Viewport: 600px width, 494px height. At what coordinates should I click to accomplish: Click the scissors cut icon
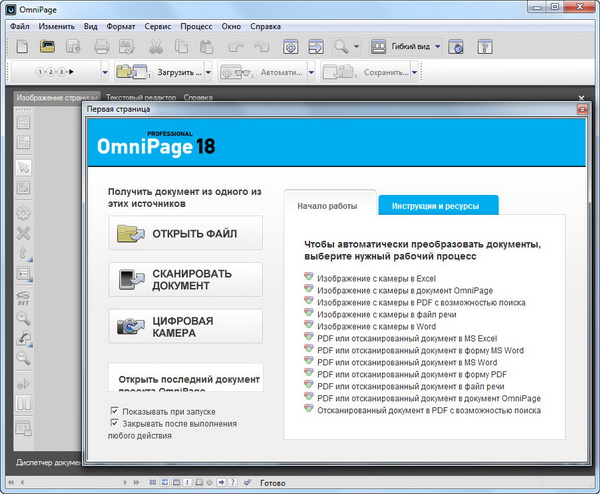(155, 46)
